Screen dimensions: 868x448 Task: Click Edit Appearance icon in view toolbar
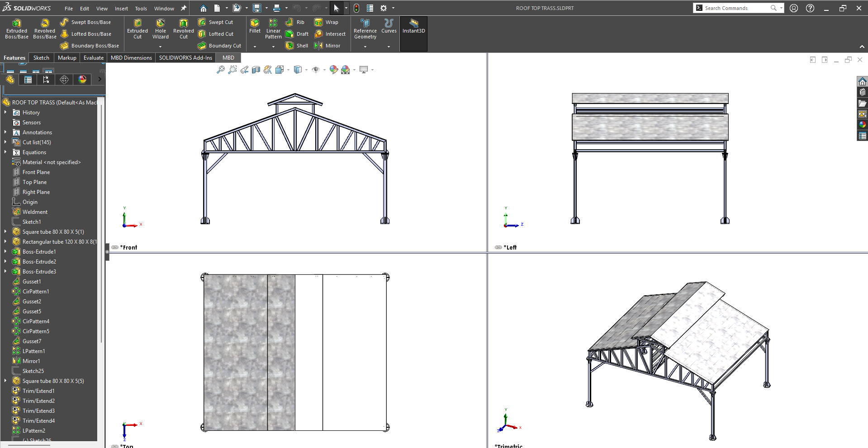tap(333, 70)
